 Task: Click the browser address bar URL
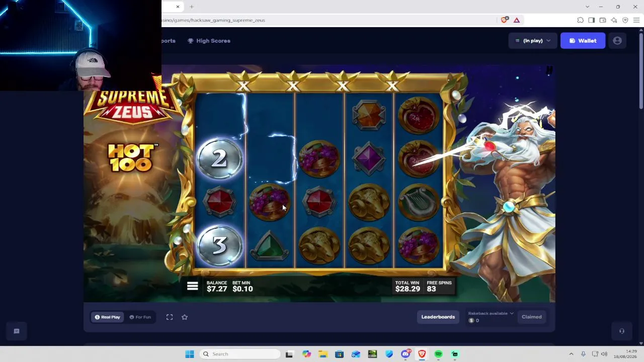[x=213, y=20]
